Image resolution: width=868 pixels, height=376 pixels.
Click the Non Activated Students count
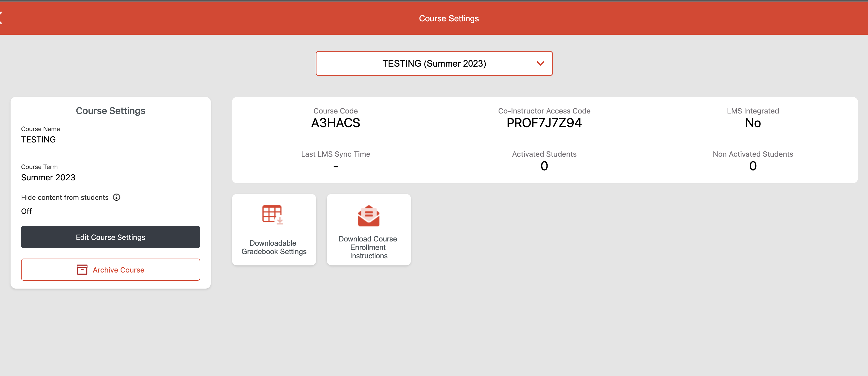752,166
